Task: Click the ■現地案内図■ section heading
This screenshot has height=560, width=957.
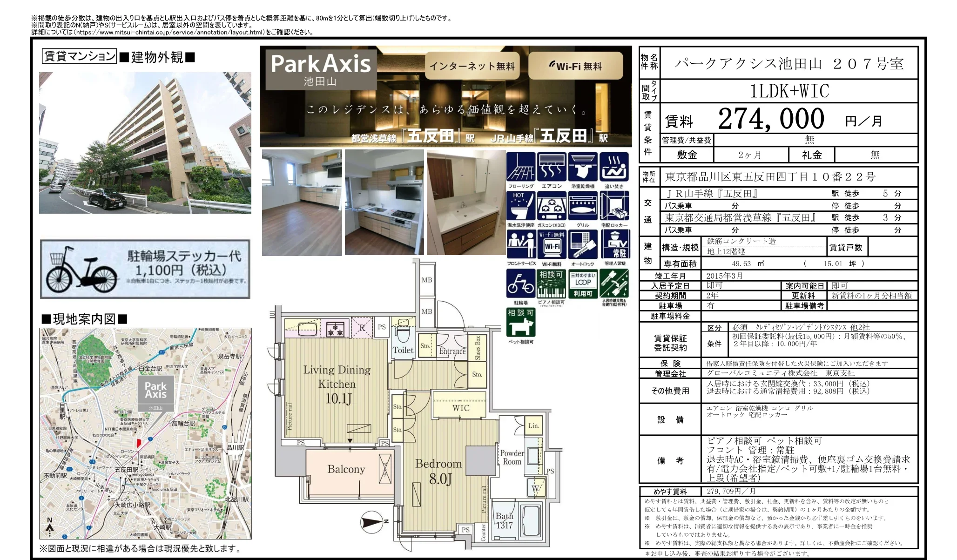Action: pos(84,319)
